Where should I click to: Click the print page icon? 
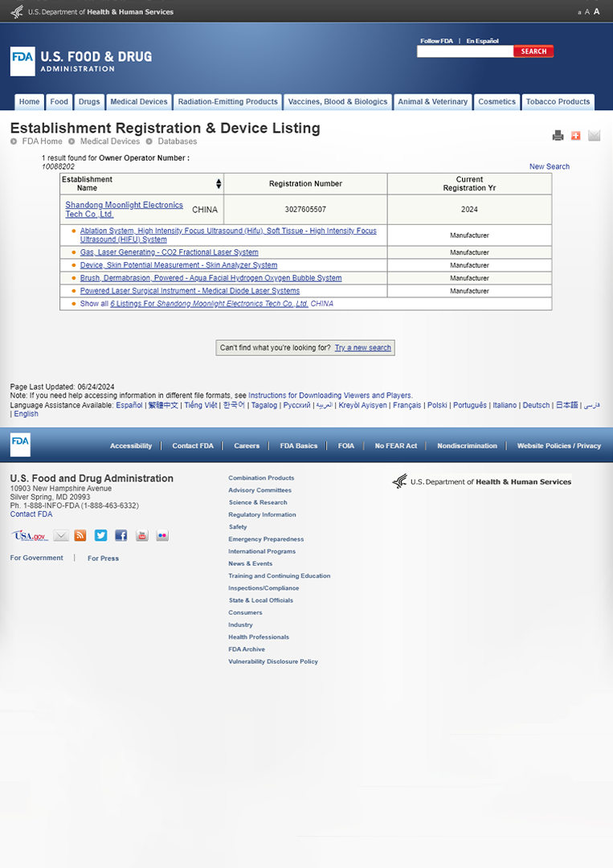[558, 136]
